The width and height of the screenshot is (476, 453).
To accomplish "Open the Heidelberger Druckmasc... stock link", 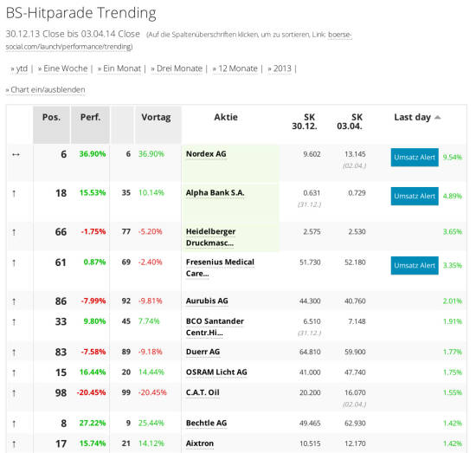I will [x=210, y=237].
